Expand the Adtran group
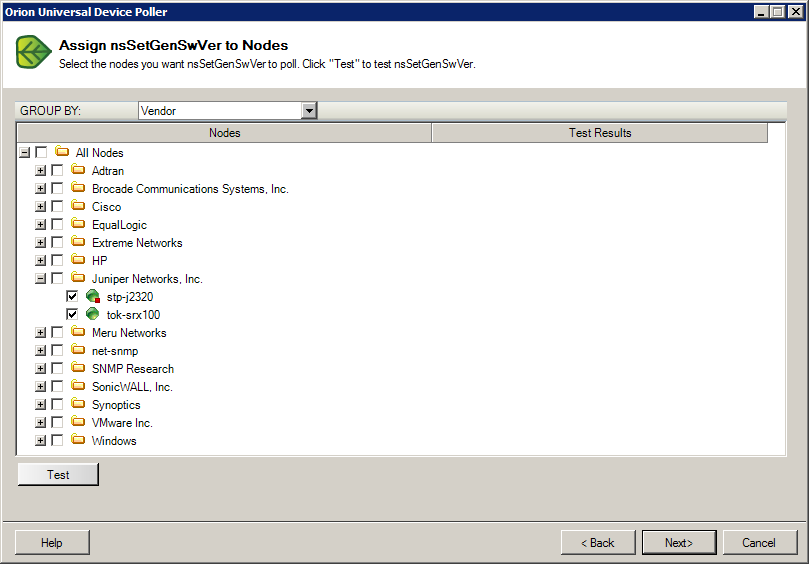 [40, 170]
